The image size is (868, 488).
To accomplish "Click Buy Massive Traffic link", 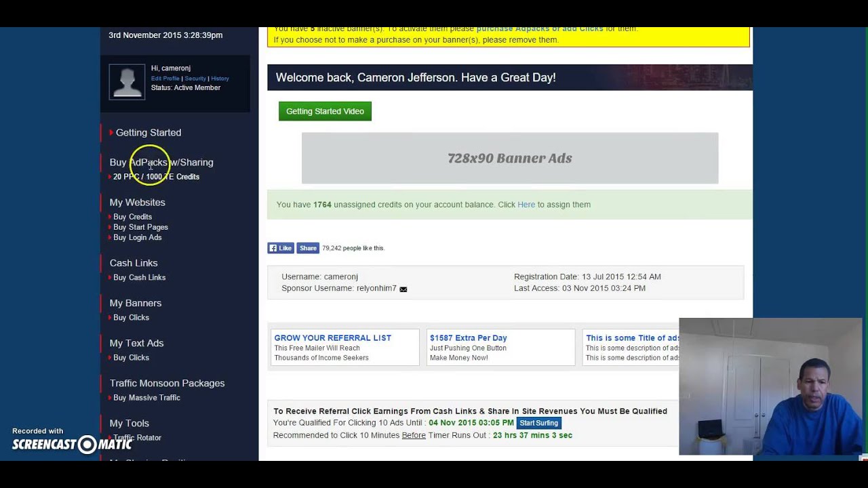I will coord(146,398).
